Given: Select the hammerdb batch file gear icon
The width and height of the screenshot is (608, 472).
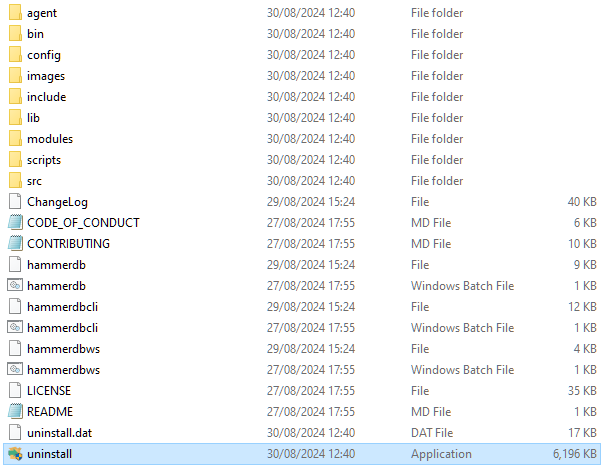Looking at the screenshot, I should click(x=15, y=285).
